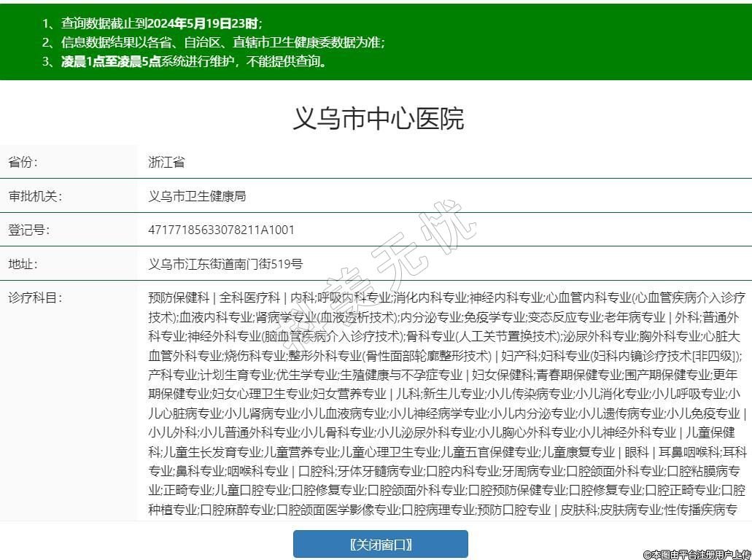752x560 pixels.
Task: Click the 诊疗科目 row label
Action: tap(34, 297)
